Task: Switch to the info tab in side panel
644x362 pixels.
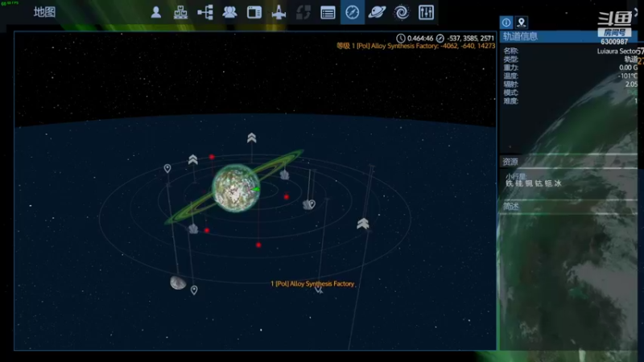Action: 506,23
